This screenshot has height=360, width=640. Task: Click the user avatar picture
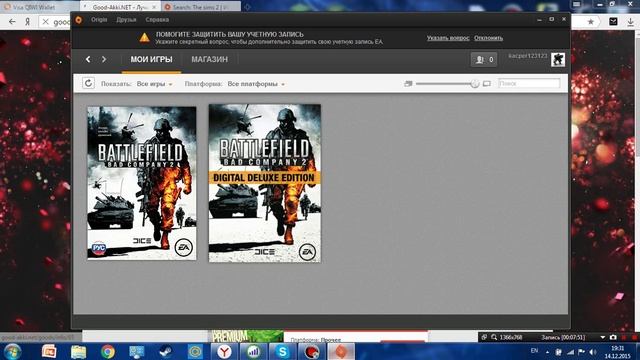click(558, 60)
